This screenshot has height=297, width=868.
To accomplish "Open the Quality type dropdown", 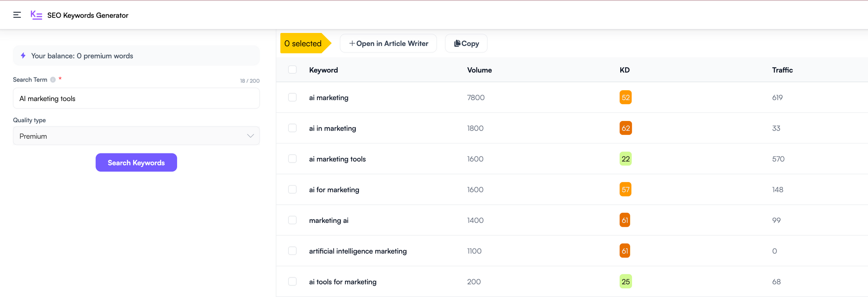I will 136,136.
